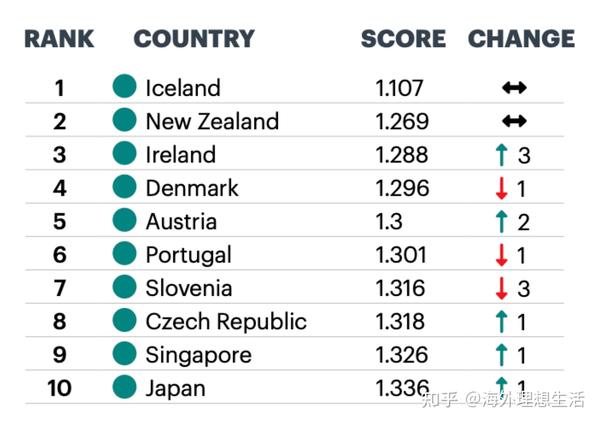Click the no-change arrow for New Zealand
This screenshot has width=600, height=424.
(514, 121)
